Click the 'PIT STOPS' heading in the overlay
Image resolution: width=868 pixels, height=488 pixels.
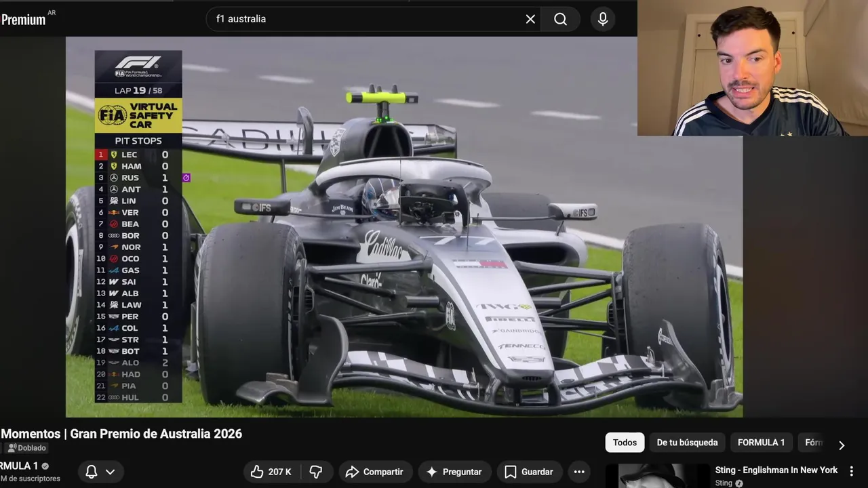(138, 140)
